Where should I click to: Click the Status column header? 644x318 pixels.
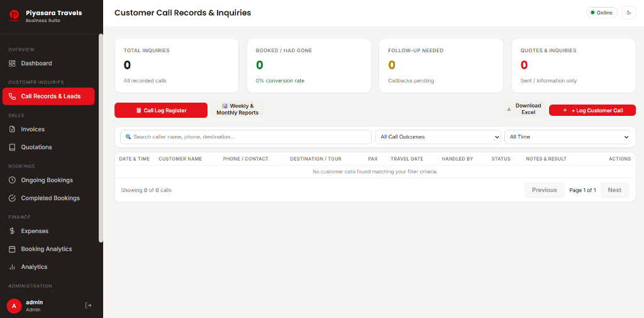click(501, 159)
